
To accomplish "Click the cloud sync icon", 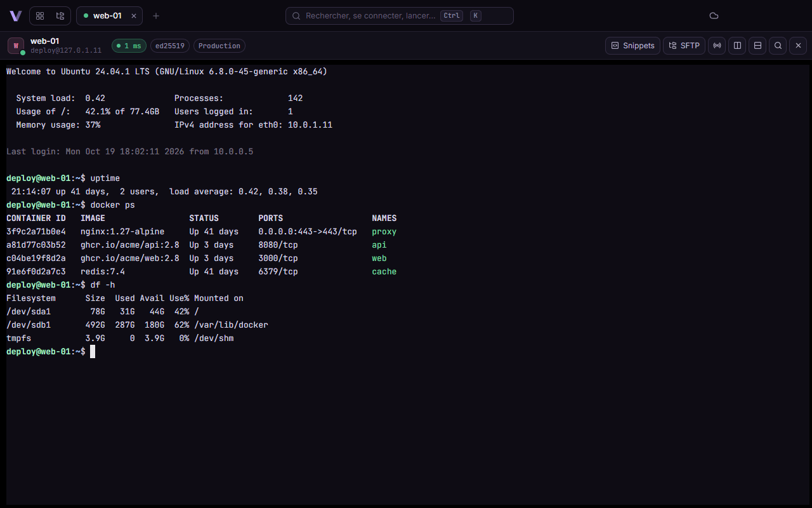I will pos(714,16).
